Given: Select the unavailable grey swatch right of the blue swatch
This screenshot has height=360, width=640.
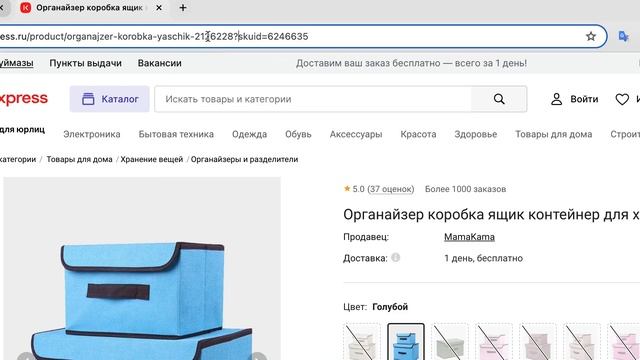Looking at the screenshot, I should 450,342.
